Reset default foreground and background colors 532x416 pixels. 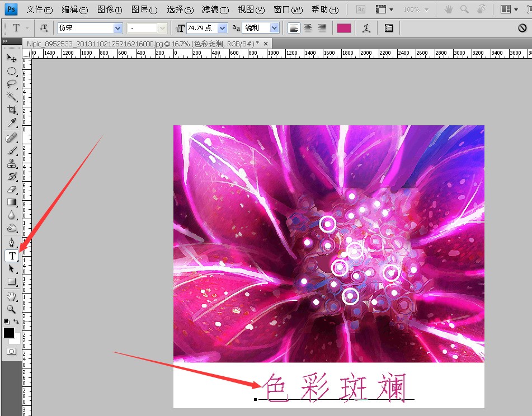coord(7,321)
